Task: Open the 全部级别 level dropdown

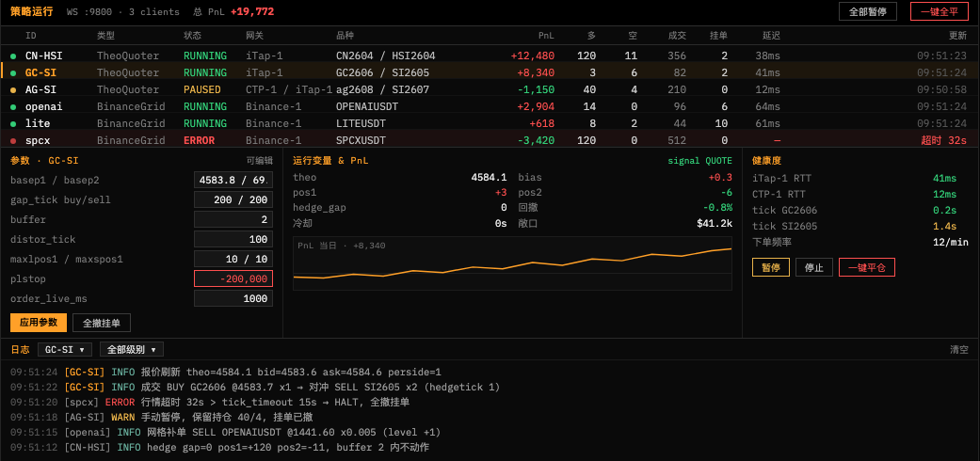Action: coord(131,349)
